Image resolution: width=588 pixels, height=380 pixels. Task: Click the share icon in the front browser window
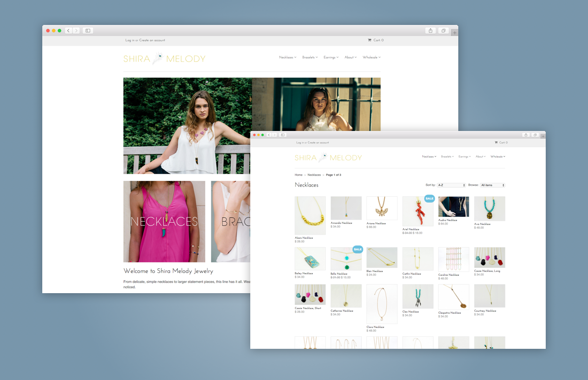(x=526, y=135)
